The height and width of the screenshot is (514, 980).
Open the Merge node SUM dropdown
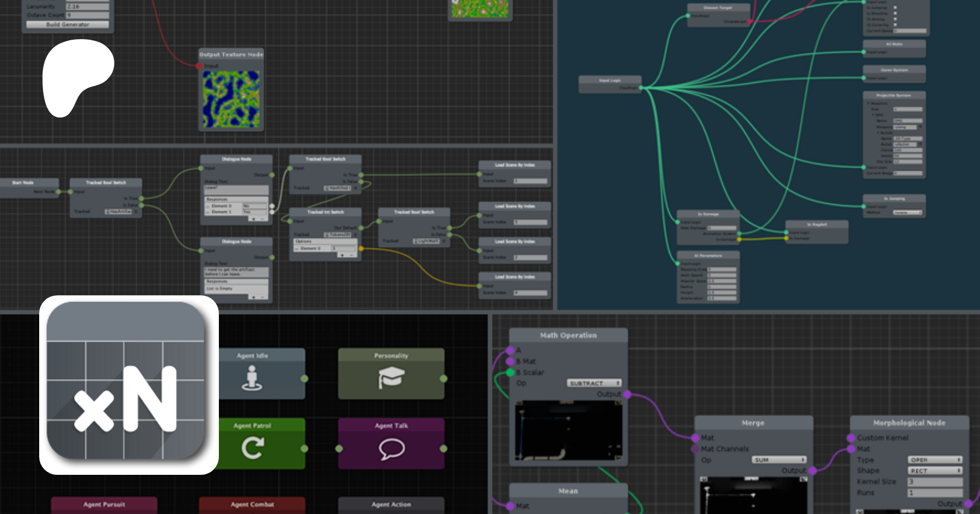[x=779, y=460]
